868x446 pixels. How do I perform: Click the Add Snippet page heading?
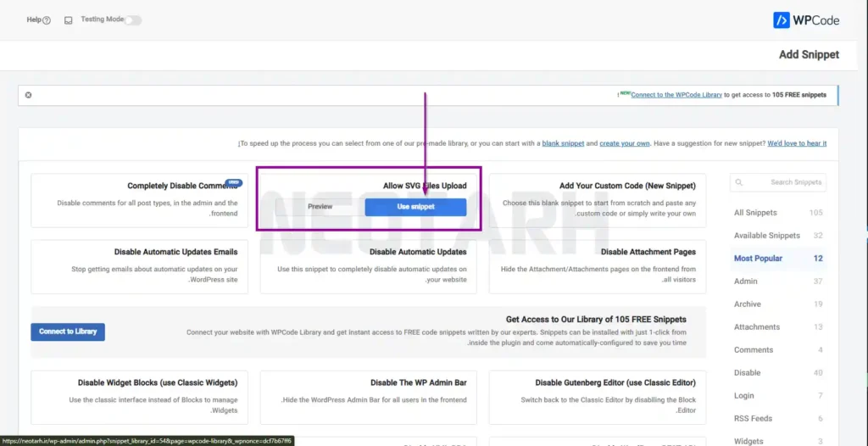pyautogui.click(x=809, y=55)
